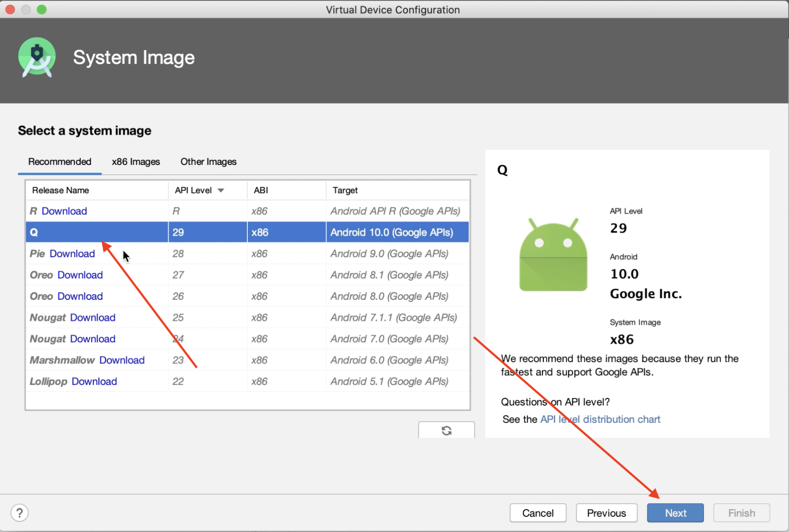The height and width of the screenshot is (532, 789).
Task: Click the Android Studio logo icon
Action: (37, 57)
